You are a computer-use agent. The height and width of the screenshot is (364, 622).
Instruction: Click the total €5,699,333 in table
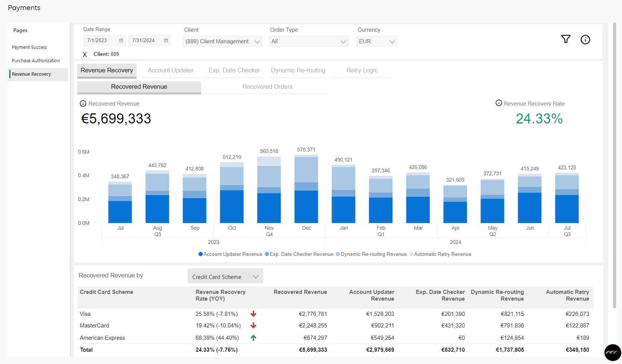[x=313, y=350]
